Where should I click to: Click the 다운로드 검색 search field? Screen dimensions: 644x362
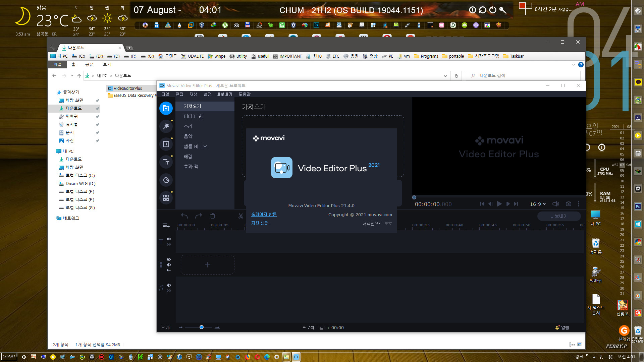523,76
